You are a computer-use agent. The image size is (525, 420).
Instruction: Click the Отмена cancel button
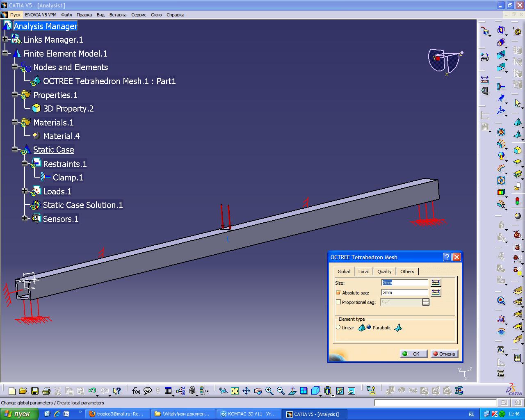click(444, 354)
